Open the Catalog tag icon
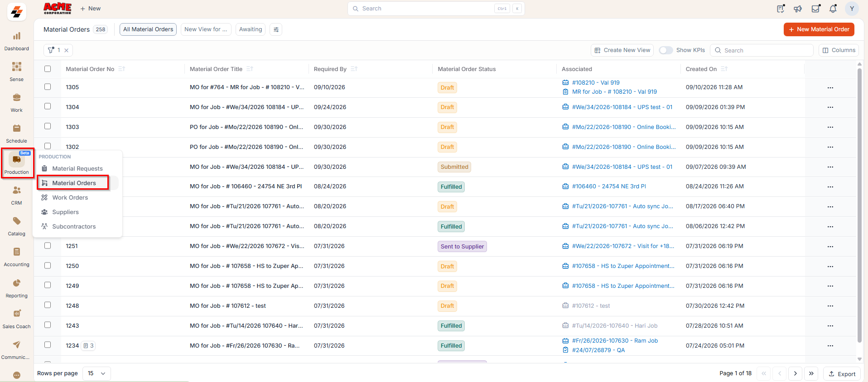The width and height of the screenshot is (868, 382). [x=17, y=221]
